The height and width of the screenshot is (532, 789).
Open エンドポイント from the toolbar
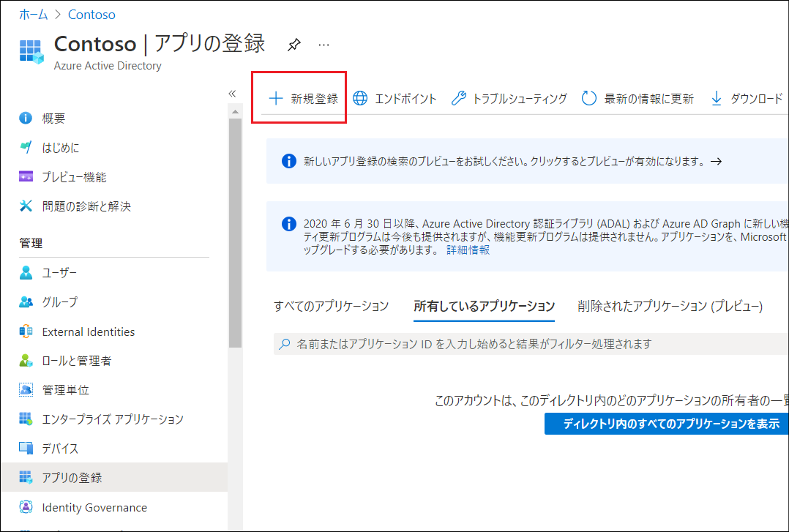pos(394,99)
